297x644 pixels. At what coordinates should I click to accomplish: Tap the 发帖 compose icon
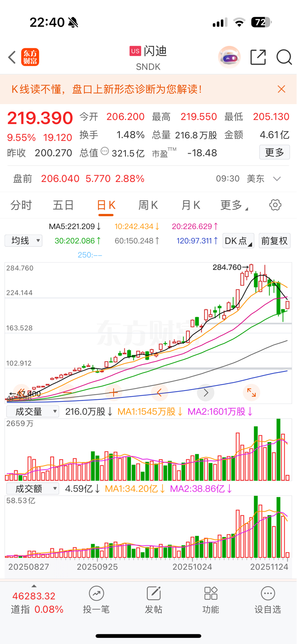[153, 593]
